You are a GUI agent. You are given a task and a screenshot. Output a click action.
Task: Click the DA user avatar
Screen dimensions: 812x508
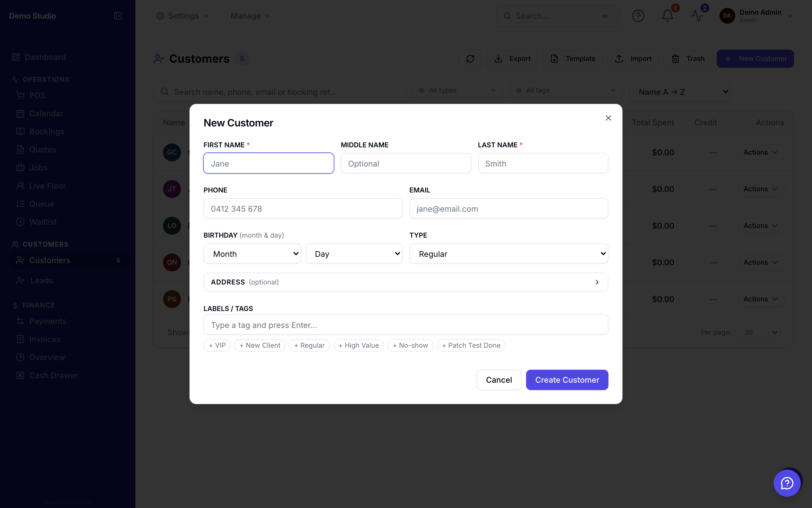(727, 16)
